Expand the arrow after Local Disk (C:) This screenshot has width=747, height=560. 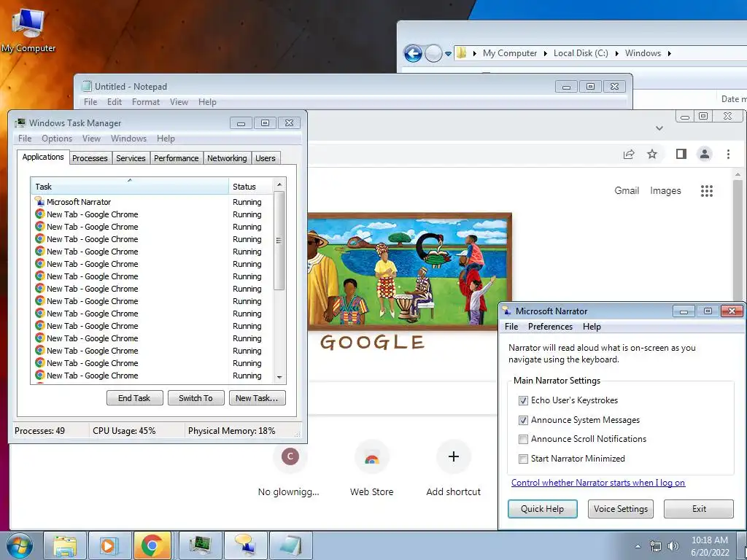pos(616,53)
